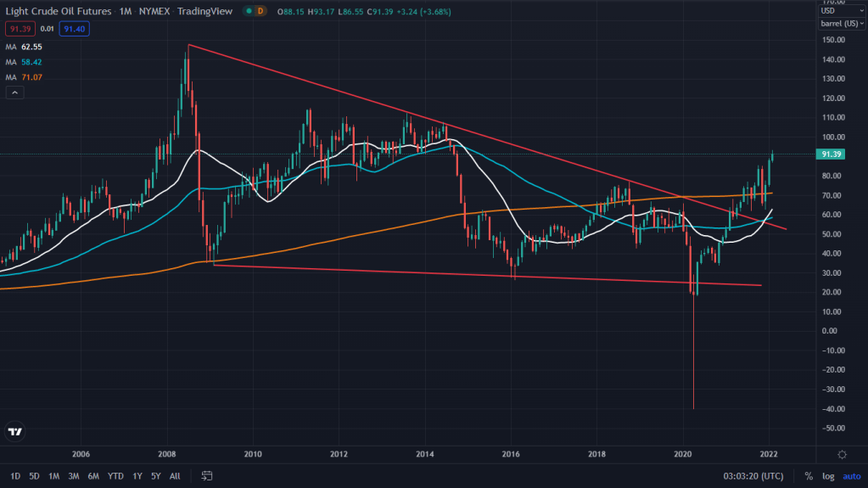Image resolution: width=868 pixels, height=488 pixels.
Task: Select the 5Y time range
Action: point(155,476)
